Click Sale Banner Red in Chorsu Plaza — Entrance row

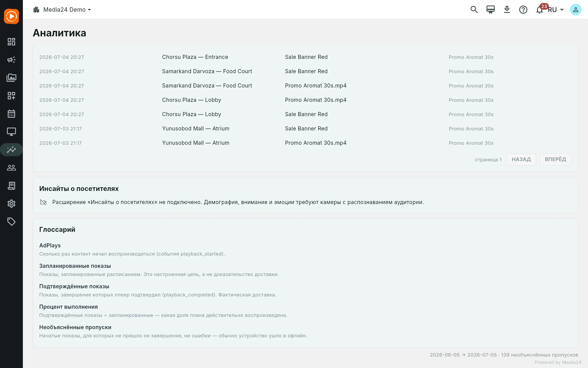[306, 57]
